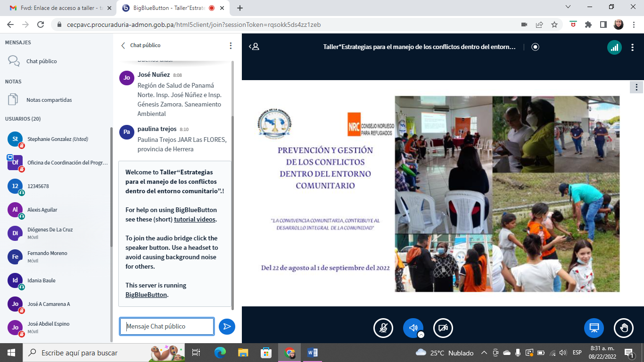Open the connection status indicator

click(x=614, y=47)
